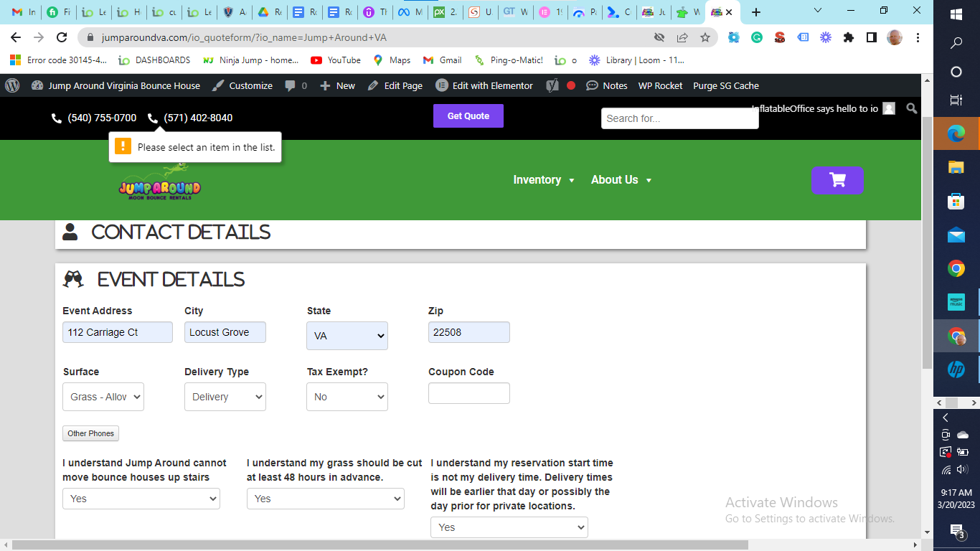
Task: Expand the Inventory navigation menu
Action: [544, 180]
